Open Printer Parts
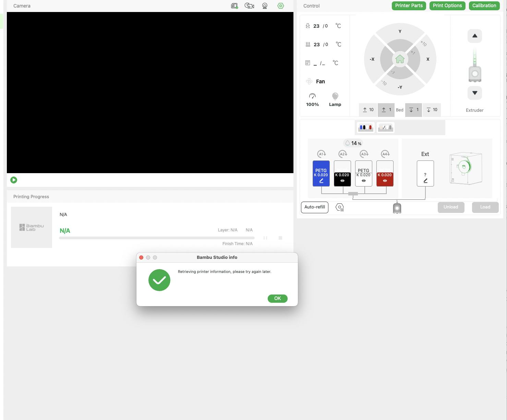Image resolution: width=507 pixels, height=420 pixels. 409,6
